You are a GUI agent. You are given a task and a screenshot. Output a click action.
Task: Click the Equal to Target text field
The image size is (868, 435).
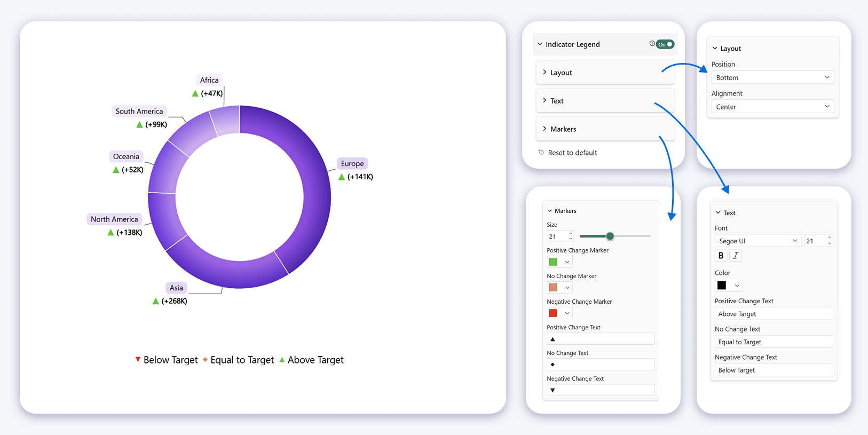click(x=774, y=342)
